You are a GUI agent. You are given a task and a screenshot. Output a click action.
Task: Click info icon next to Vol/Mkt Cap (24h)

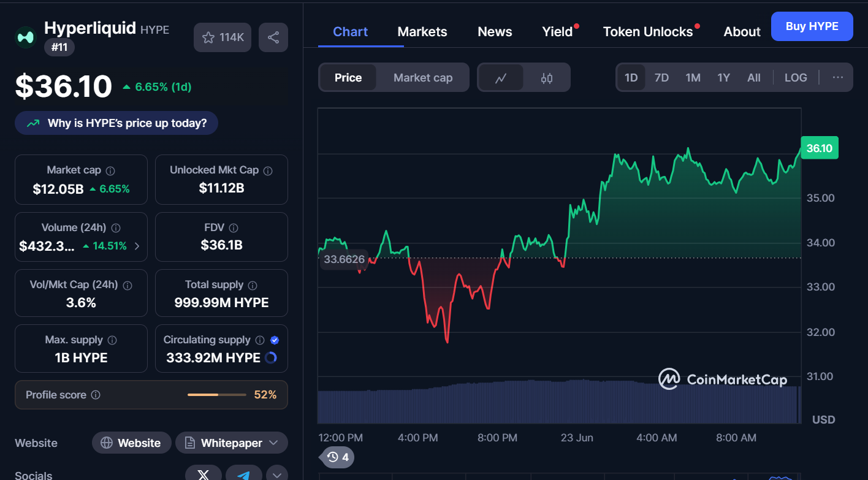[128, 285]
